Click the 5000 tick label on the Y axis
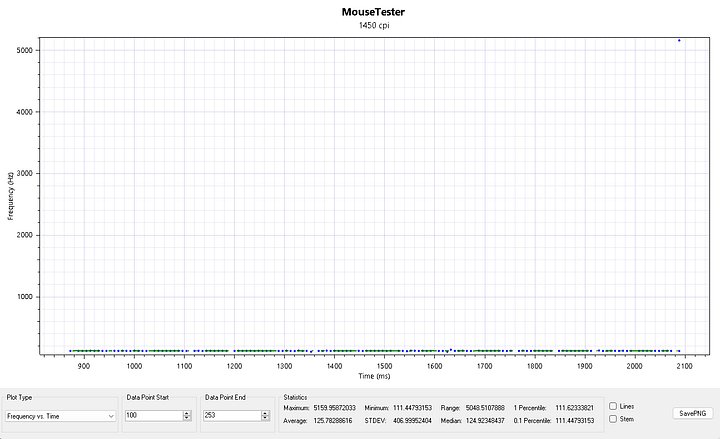Screen dimensions: 720x439 pyautogui.click(x=25, y=51)
